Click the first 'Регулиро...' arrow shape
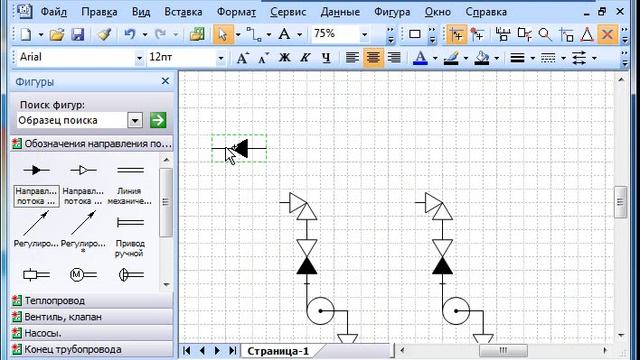This screenshot has width=640, height=360. click(36, 229)
